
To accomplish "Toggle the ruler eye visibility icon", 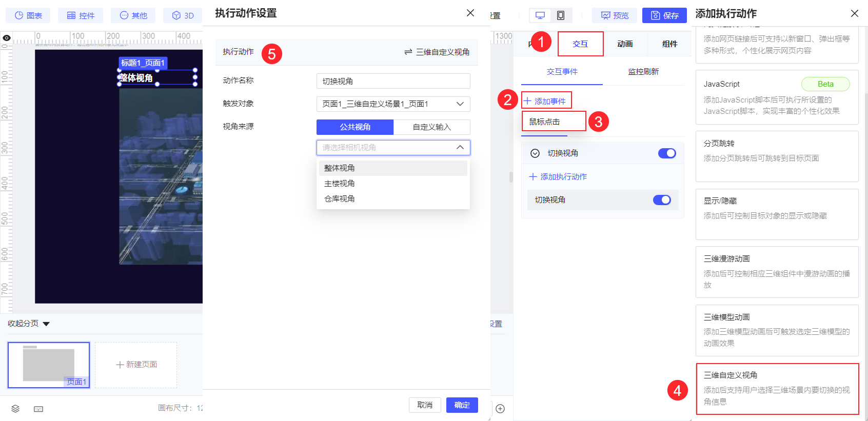I will tap(7, 38).
